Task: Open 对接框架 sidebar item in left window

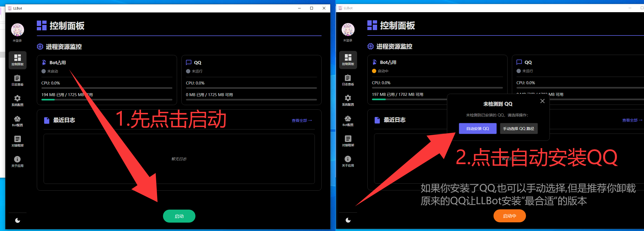Action: point(18,141)
